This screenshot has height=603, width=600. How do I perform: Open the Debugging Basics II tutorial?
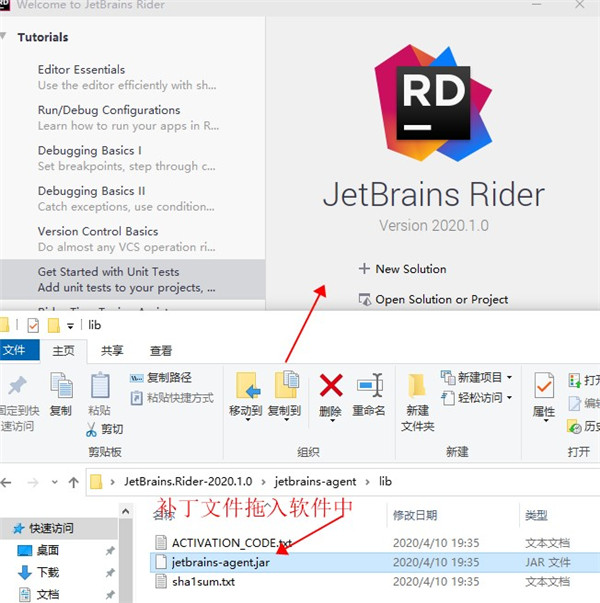[126, 198]
